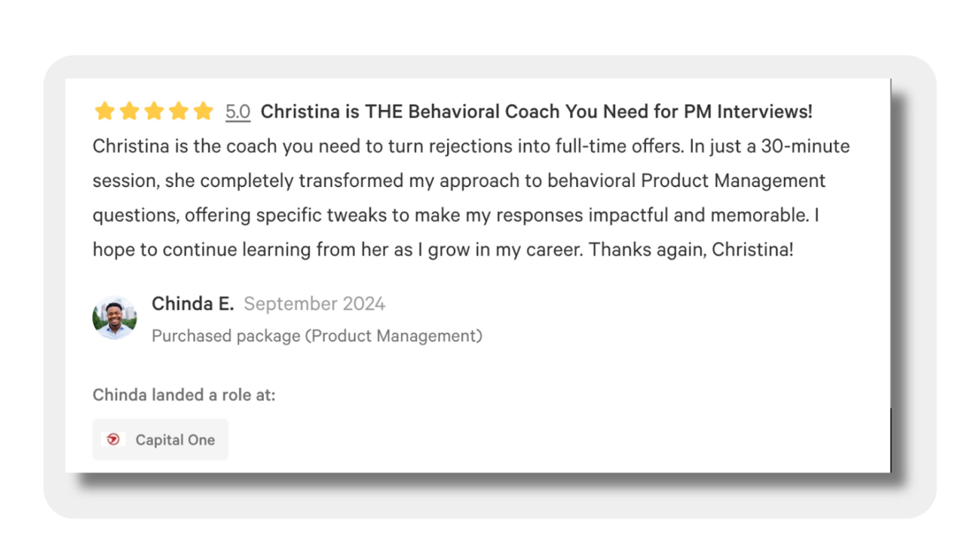Click the 'Chinda landed a role at:' label
980x551 pixels.
click(184, 395)
